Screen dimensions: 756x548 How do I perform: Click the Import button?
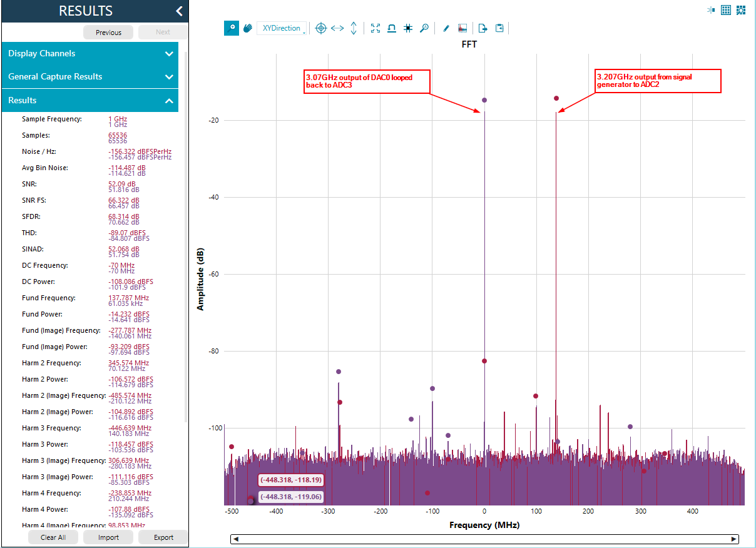(x=108, y=537)
